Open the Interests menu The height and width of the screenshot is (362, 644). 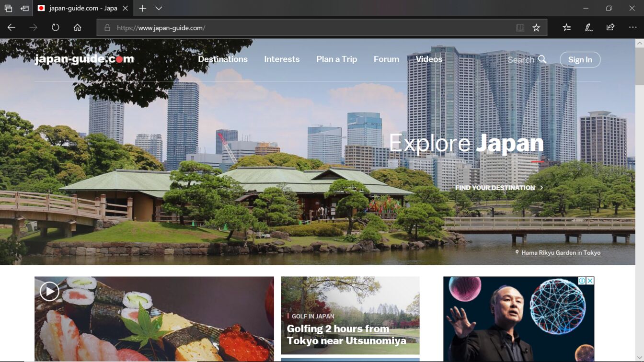(282, 59)
